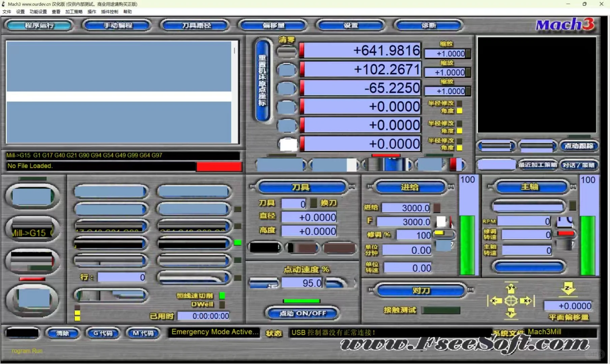This screenshot has width=610, height=364.
Task: Toggle the DWell LED
Action: tap(222, 304)
